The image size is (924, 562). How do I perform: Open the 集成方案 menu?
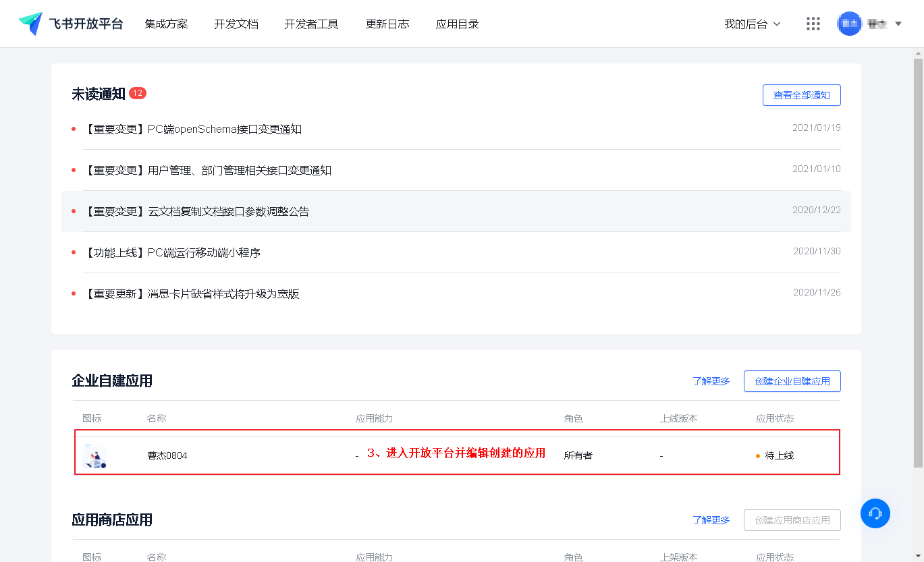[166, 24]
